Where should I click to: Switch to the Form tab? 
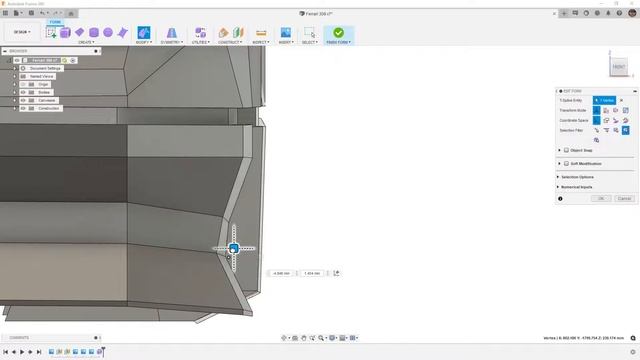pyautogui.click(x=55, y=22)
